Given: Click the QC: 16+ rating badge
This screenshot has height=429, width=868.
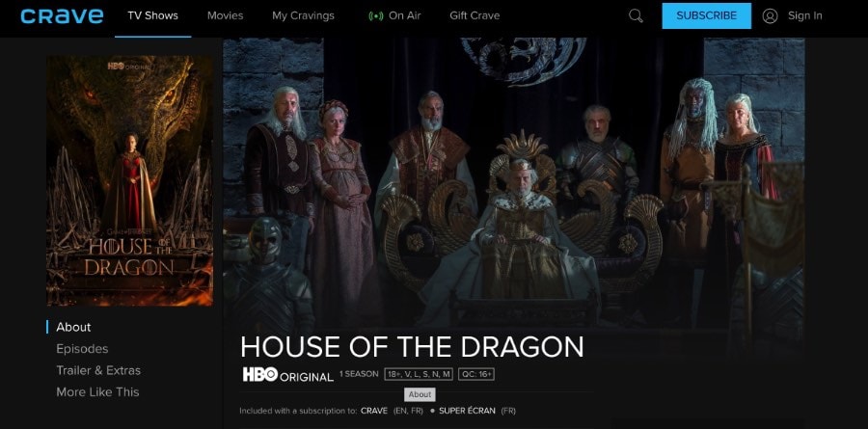Looking at the screenshot, I should (x=476, y=374).
